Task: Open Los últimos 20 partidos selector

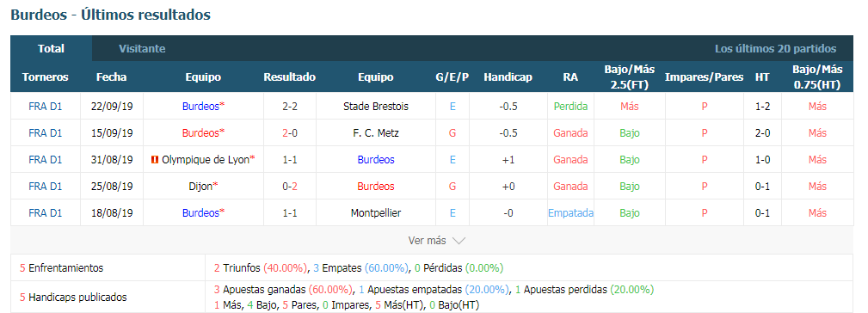Action: pyautogui.click(x=775, y=49)
